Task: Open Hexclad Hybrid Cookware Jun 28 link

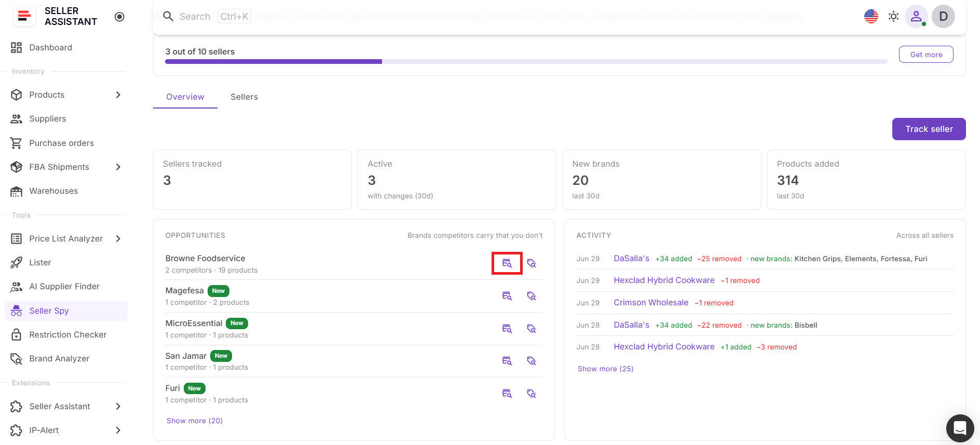Action: click(664, 347)
